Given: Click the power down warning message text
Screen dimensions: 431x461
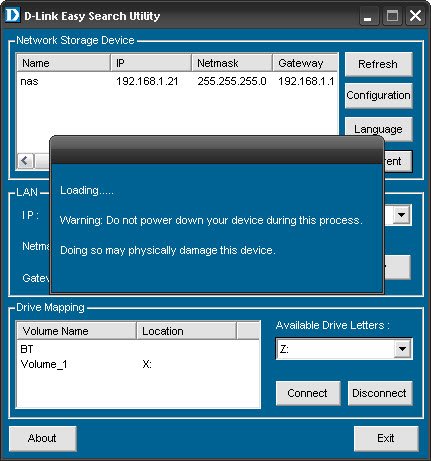Looking at the screenshot, I should point(211,220).
